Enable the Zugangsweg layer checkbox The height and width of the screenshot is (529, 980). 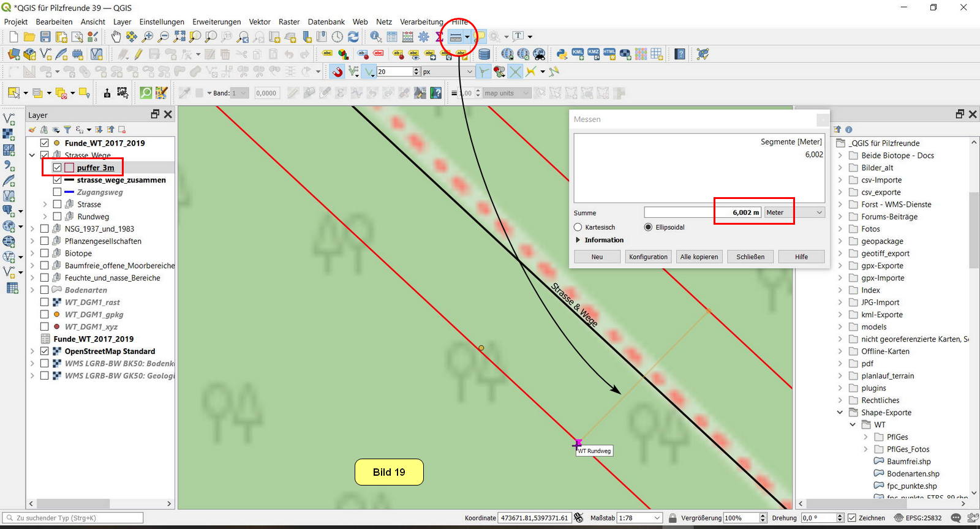[57, 192]
